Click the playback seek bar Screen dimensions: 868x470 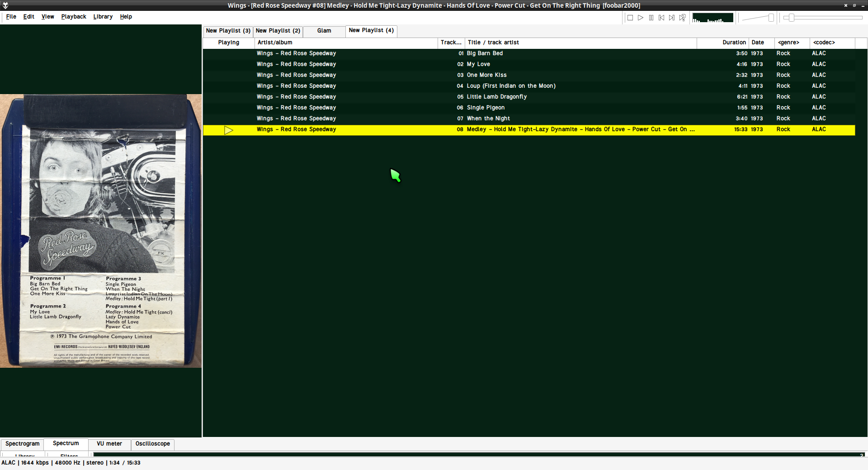tap(824, 18)
